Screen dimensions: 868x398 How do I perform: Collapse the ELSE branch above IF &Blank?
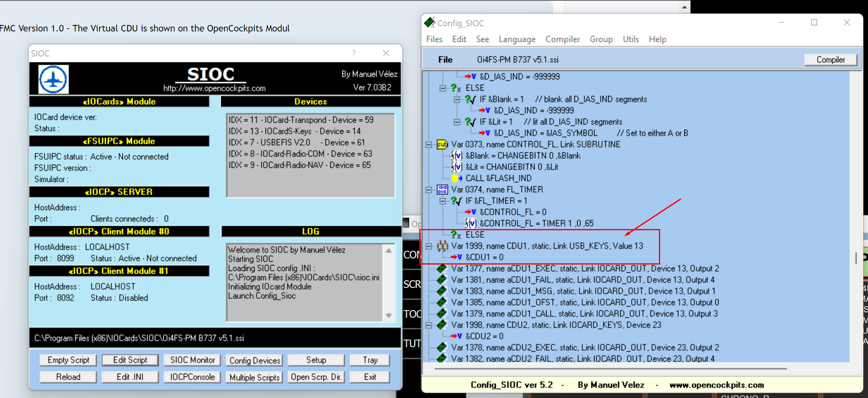point(443,88)
